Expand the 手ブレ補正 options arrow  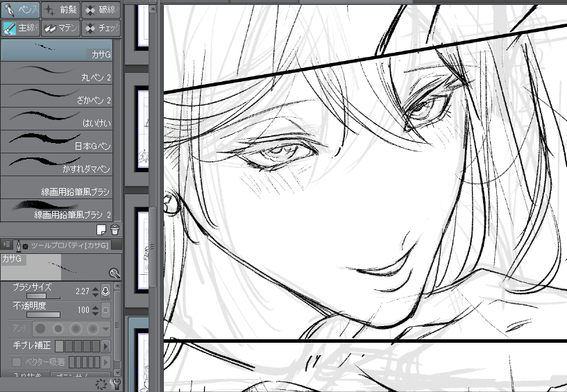pos(105,346)
